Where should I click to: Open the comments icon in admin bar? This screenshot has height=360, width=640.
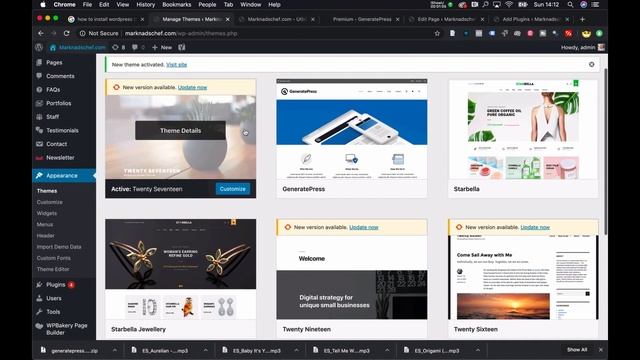(x=138, y=47)
